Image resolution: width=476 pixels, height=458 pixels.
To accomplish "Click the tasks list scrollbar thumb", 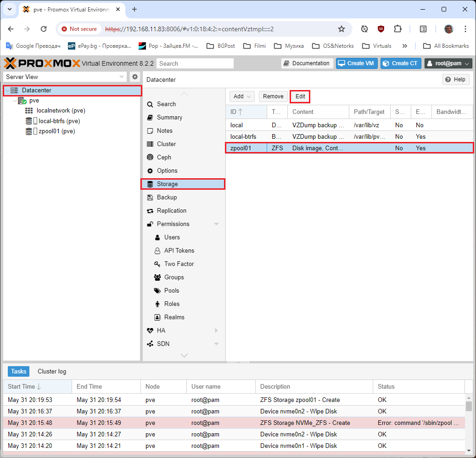I will [x=469, y=406].
